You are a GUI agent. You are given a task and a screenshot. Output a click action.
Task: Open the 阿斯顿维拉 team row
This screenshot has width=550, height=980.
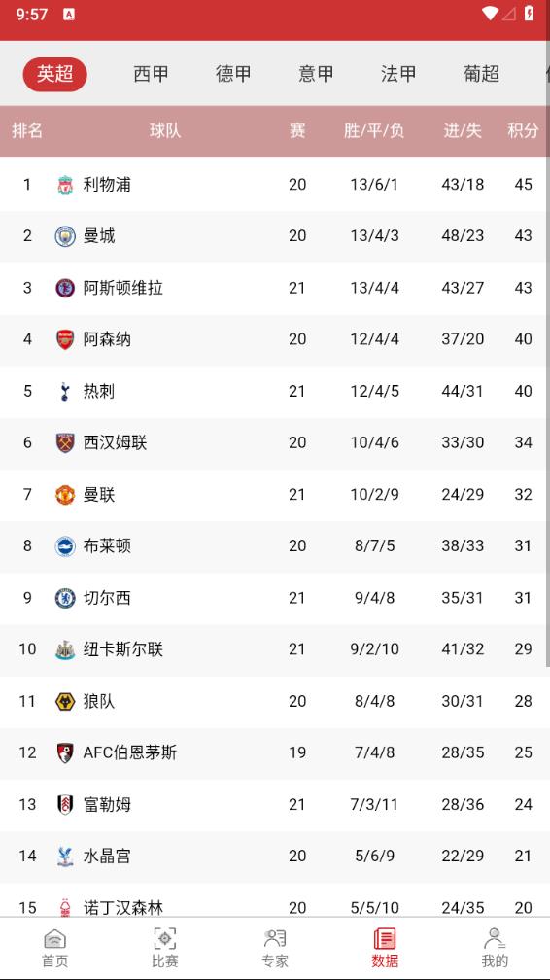pos(275,288)
